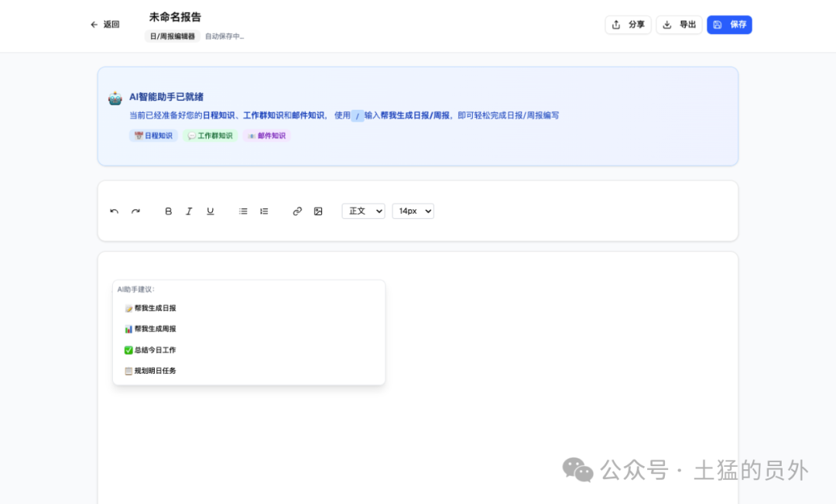The image size is (836, 504).
Task: Click the 日/周报编辑器 tag
Action: click(172, 36)
